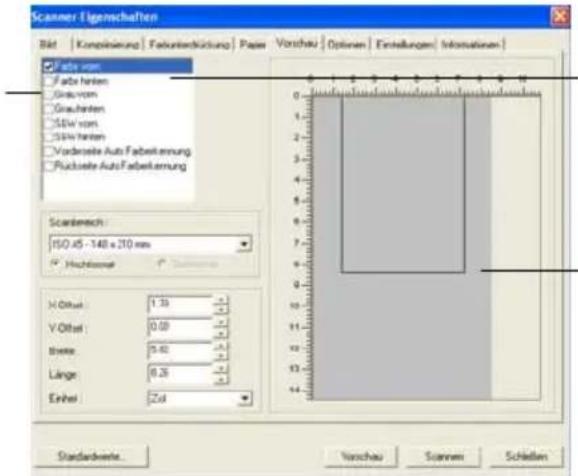The width and height of the screenshot is (578, 476).
Task: Open the Optionen tab
Action: point(347,45)
